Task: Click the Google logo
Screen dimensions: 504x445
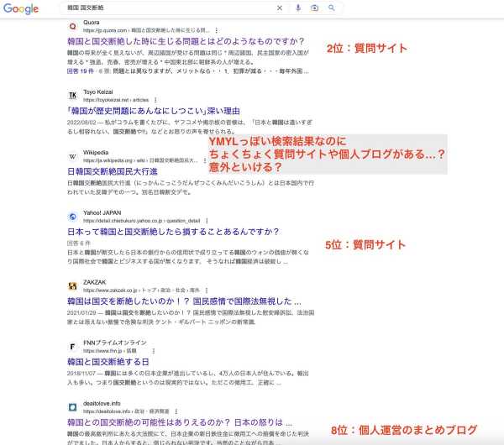Action: [21, 8]
